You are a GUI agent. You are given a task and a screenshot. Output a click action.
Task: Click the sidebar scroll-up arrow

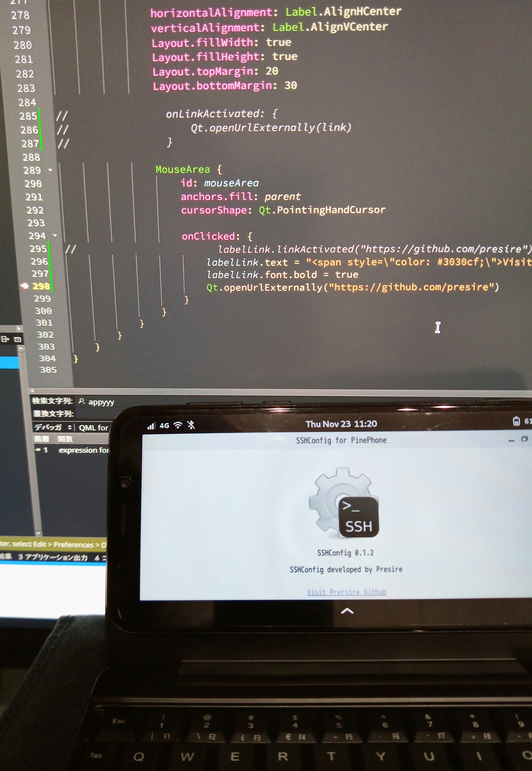click(x=21, y=348)
